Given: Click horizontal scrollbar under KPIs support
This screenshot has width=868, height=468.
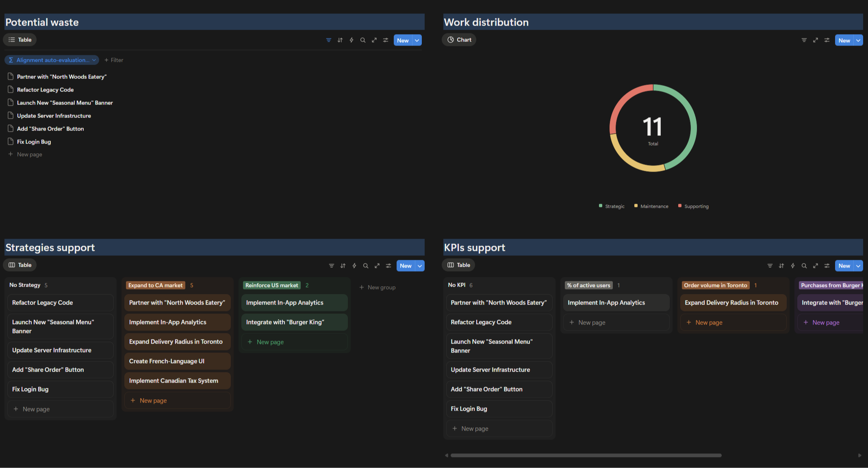Looking at the screenshot, I should [x=586, y=455].
